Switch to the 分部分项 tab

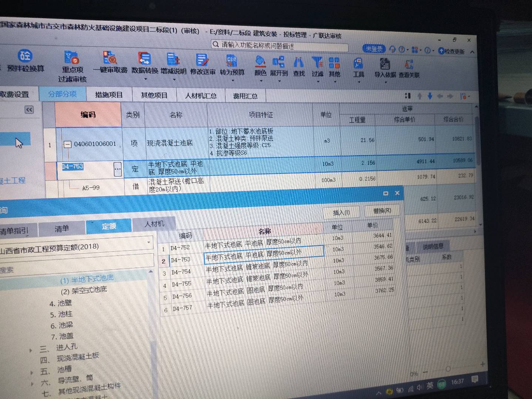coord(62,94)
